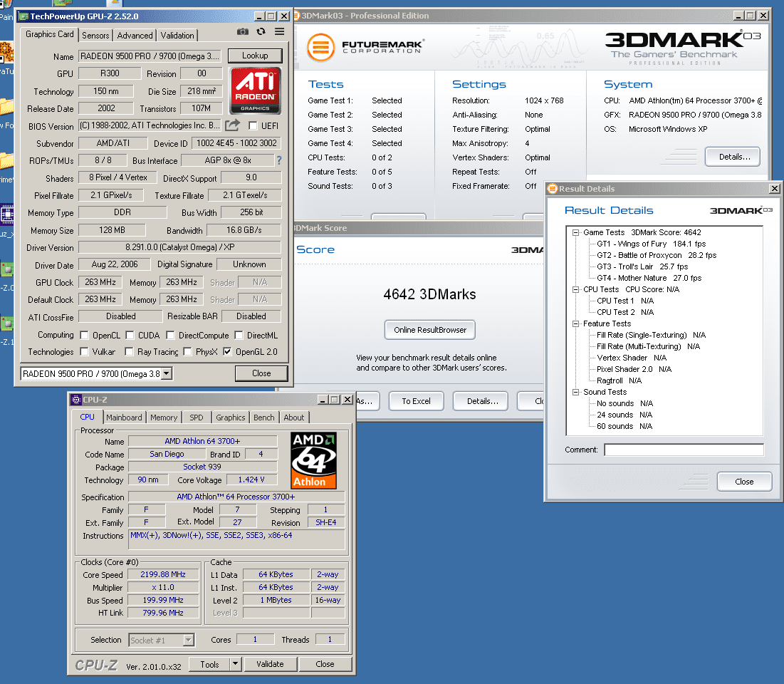
Task: Enable the Ray Tracing checkbox
Action: (129, 352)
